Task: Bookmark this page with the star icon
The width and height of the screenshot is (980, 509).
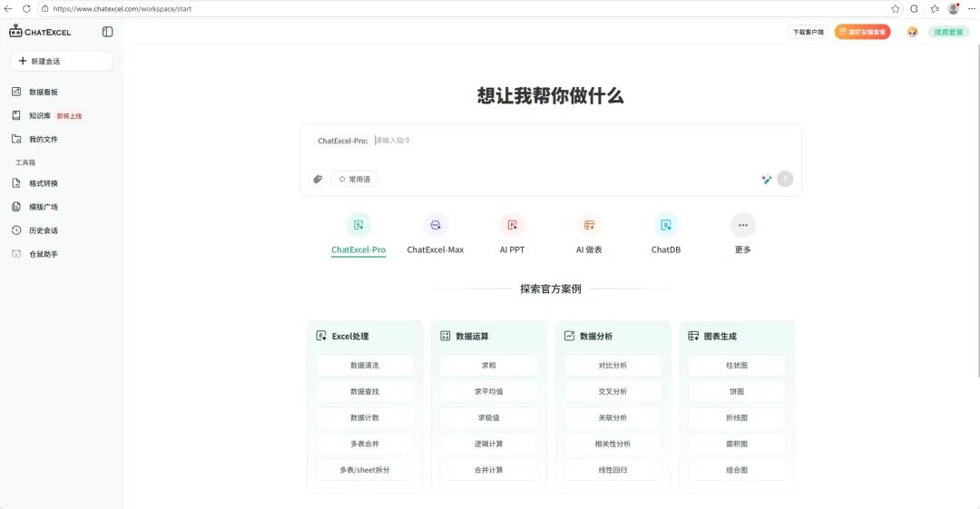Action: click(895, 9)
